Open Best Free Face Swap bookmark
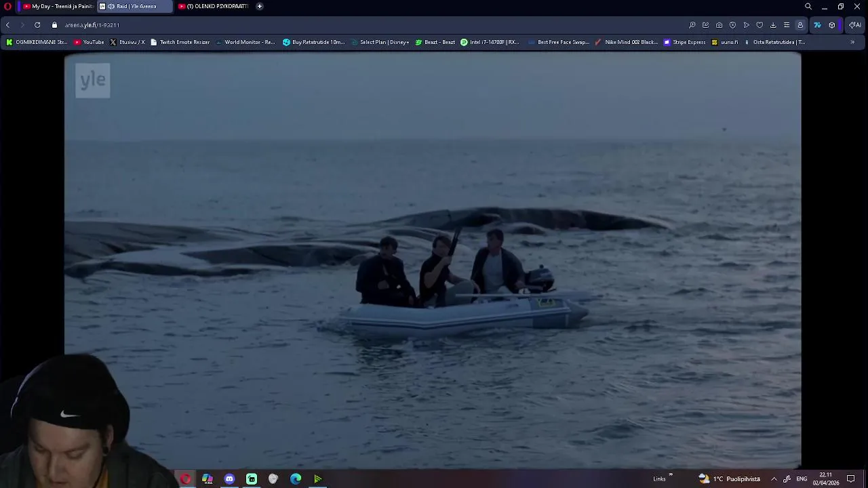Image resolution: width=868 pixels, height=488 pixels. [x=558, y=42]
